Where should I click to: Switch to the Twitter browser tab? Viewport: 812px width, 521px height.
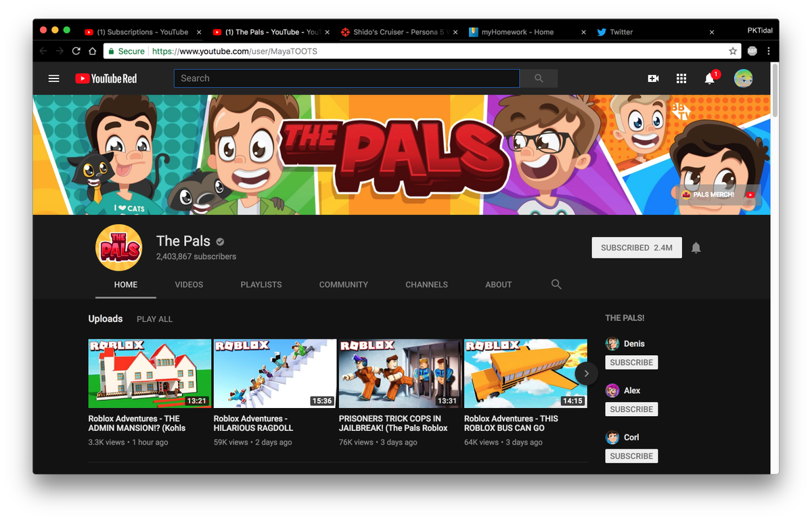click(653, 32)
